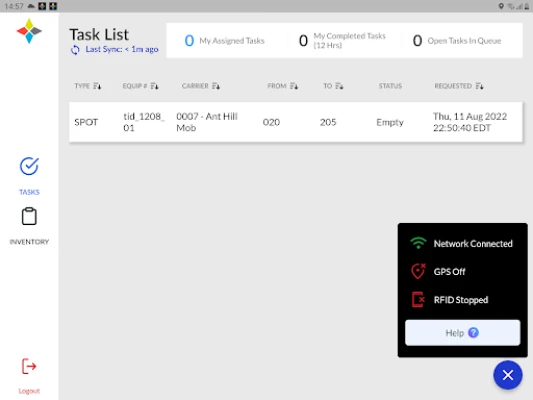The image size is (533, 400).
Task: Sort tasks by TO sort icon
Action: tap(339, 86)
